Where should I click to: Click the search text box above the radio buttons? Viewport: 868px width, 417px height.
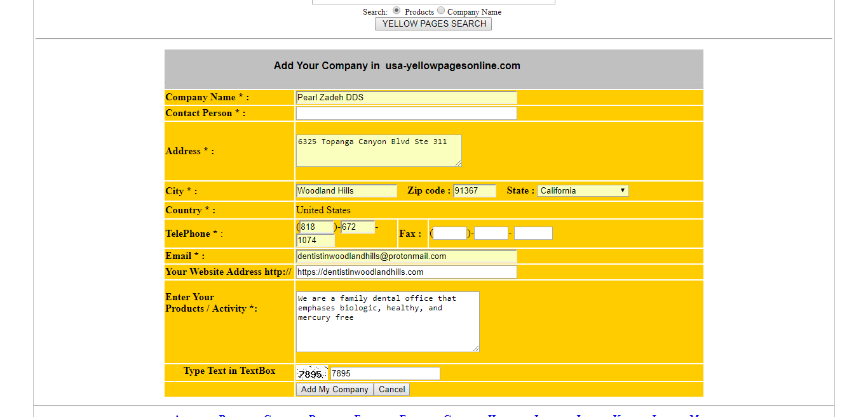click(x=433, y=2)
